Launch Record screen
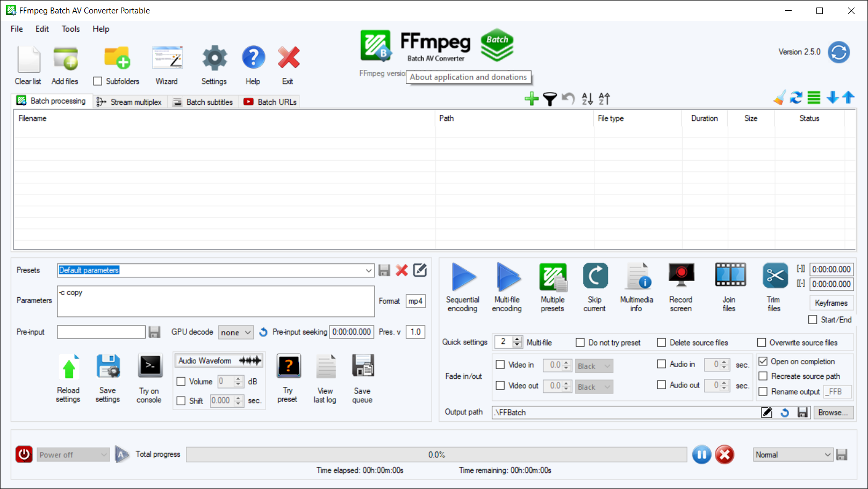The width and height of the screenshot is (868, 489). (x=682, y=275)
